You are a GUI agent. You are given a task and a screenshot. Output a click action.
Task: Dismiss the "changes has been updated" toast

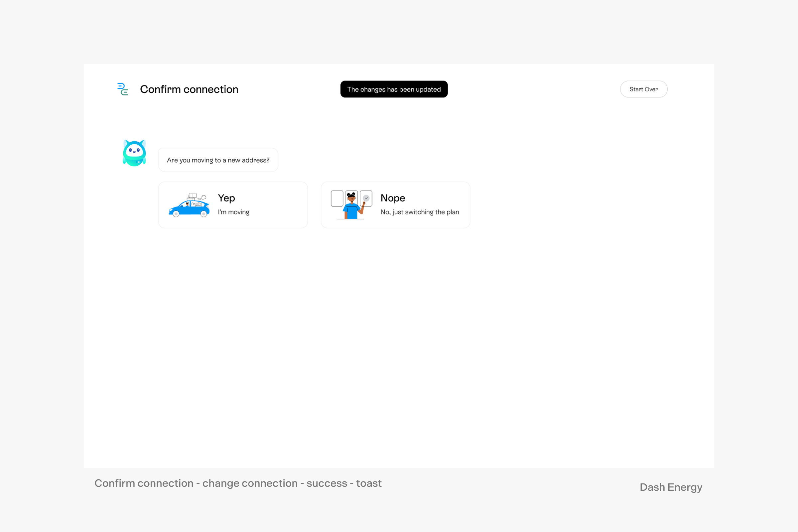394,89
